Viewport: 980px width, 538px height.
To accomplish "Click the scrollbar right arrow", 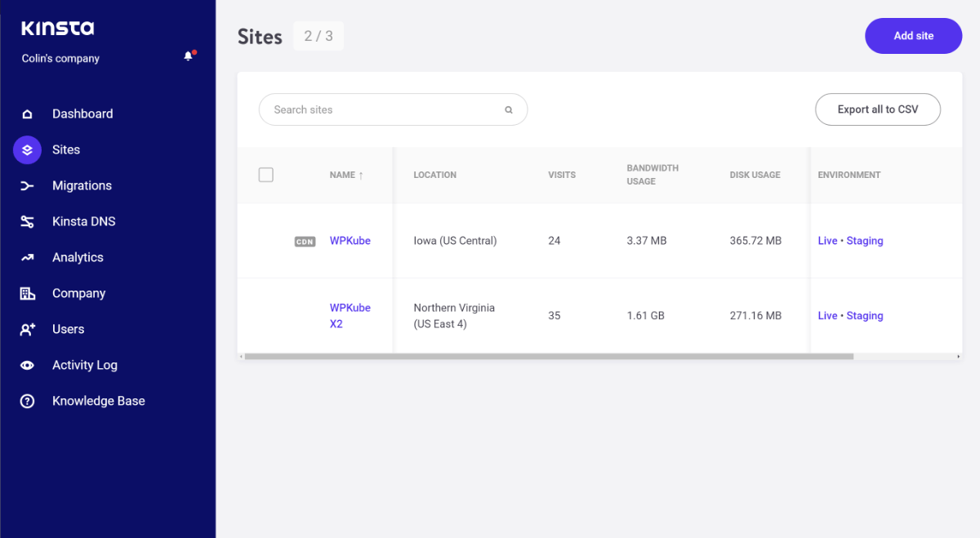I will click(x=958, y=357).
